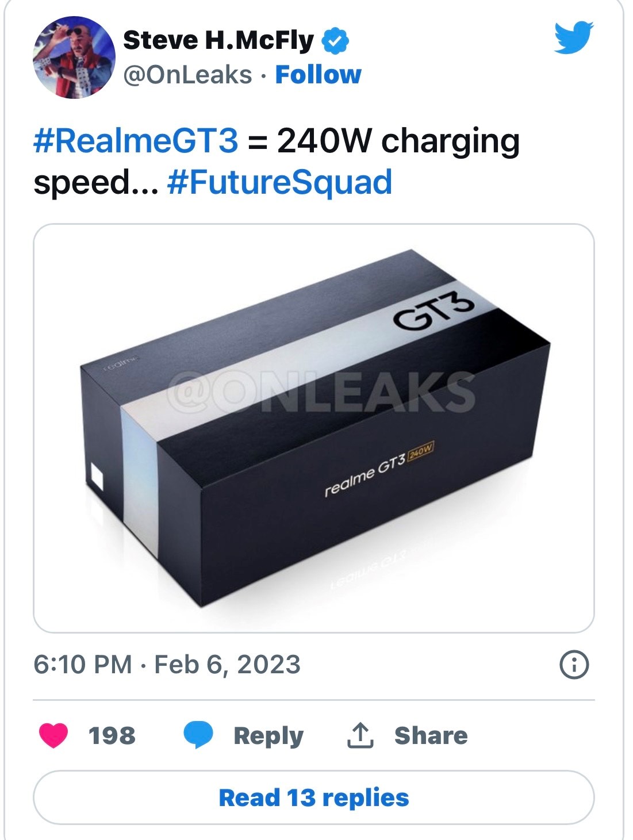The width and height of the screenshot is (633, 840).
Task: Open the #RealmeGT3 hashtag
Action: 136,141
